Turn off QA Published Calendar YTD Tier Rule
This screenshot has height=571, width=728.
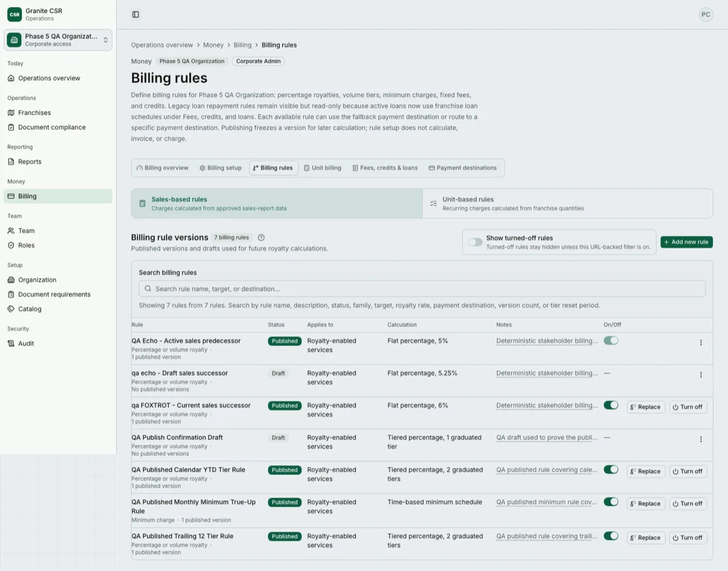click(688, 471)
